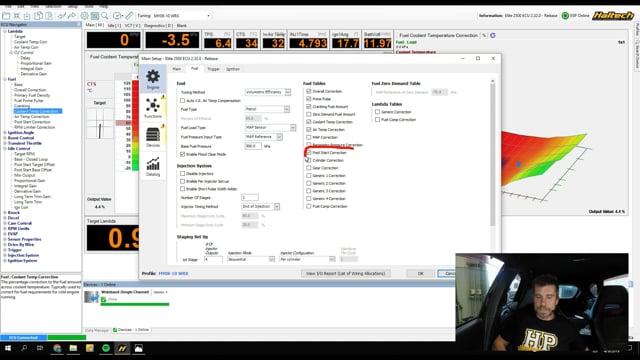Open the Functions section in Main Setup

coord(153,108)
